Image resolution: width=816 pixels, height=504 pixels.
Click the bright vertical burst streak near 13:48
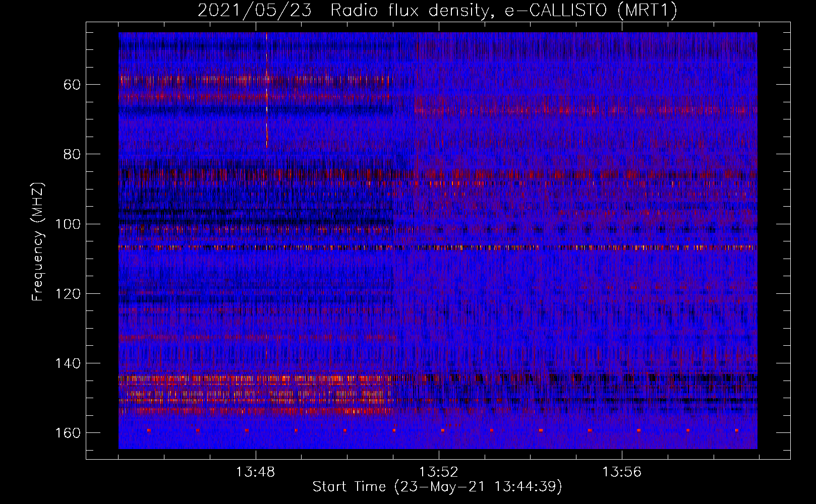coord(266,90)
